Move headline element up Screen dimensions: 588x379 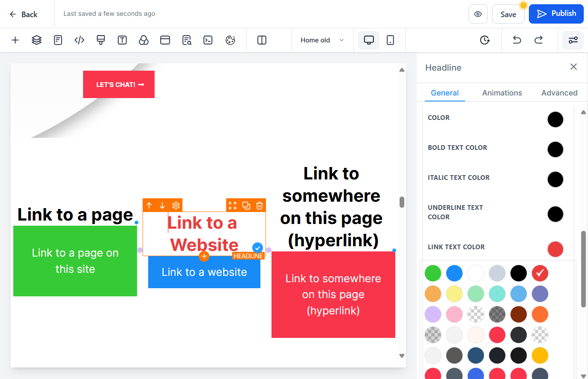(149, 206)
